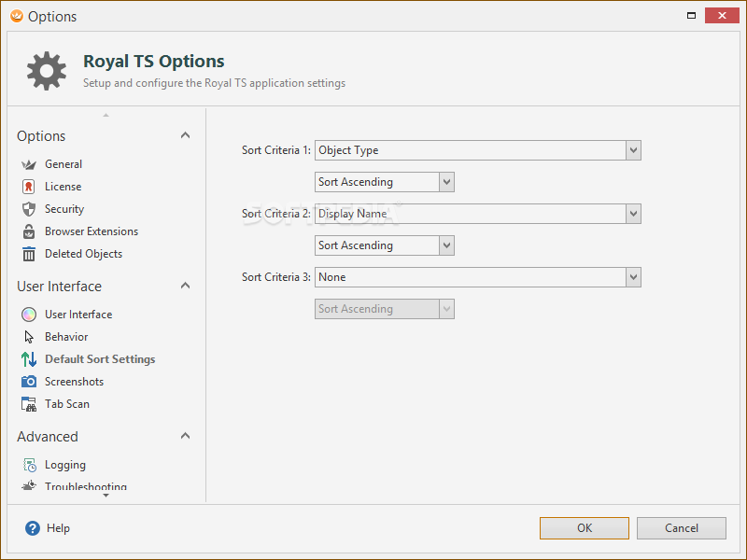Maximize the Options window
Screen dimensions: 747x560
tap(691, 16)
